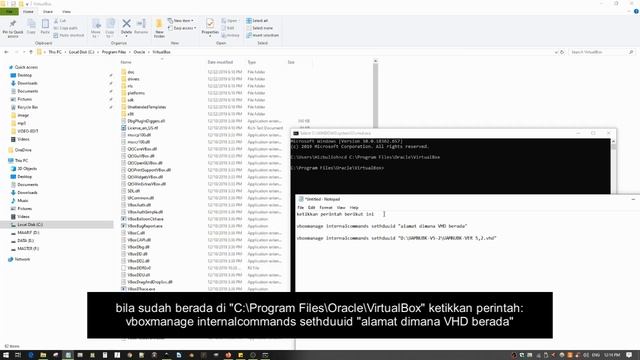Select the VBoxDragAndDropSvc.dll file

click(x=150, y=282)
